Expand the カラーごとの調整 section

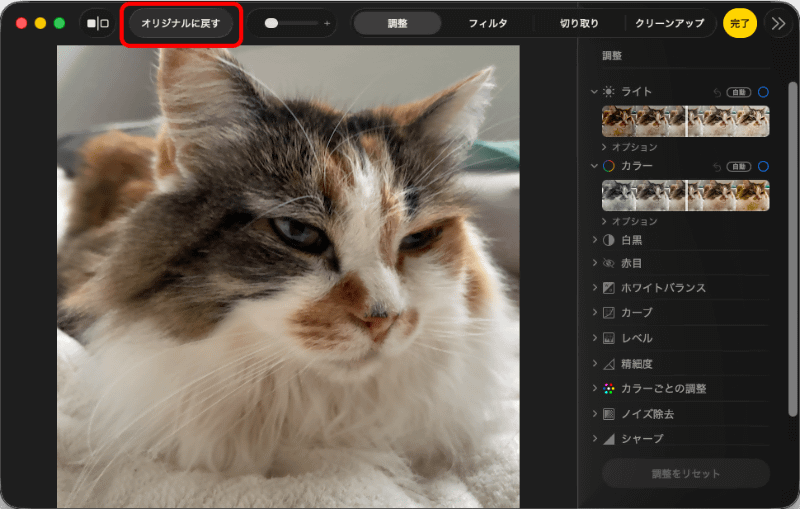click(594, 388)
